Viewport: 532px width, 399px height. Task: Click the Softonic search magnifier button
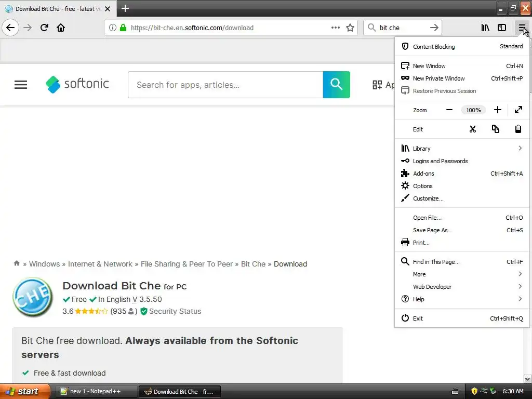coord(336,85)
